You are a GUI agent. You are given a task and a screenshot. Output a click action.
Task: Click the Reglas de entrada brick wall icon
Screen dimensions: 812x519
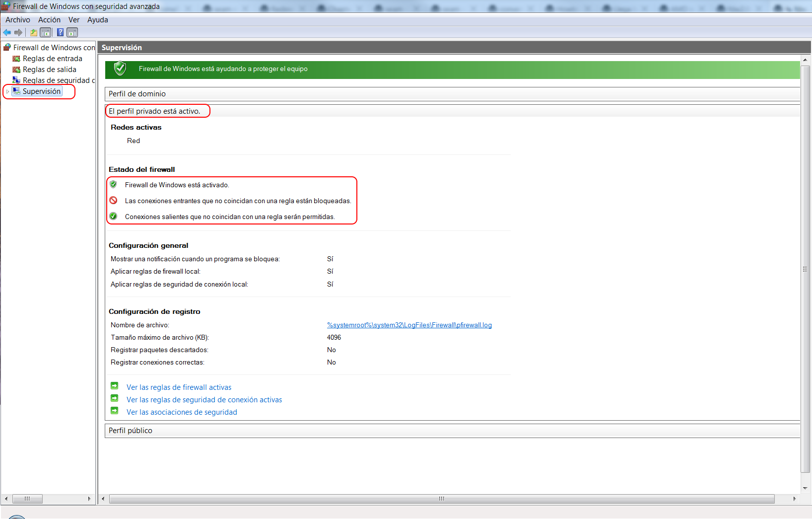tap(16, 59)
